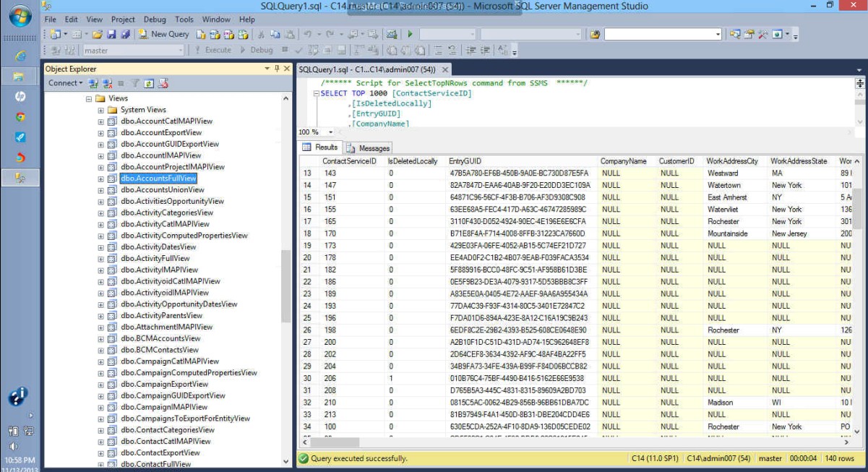Click the Windows Start orb

coord(20,16)
